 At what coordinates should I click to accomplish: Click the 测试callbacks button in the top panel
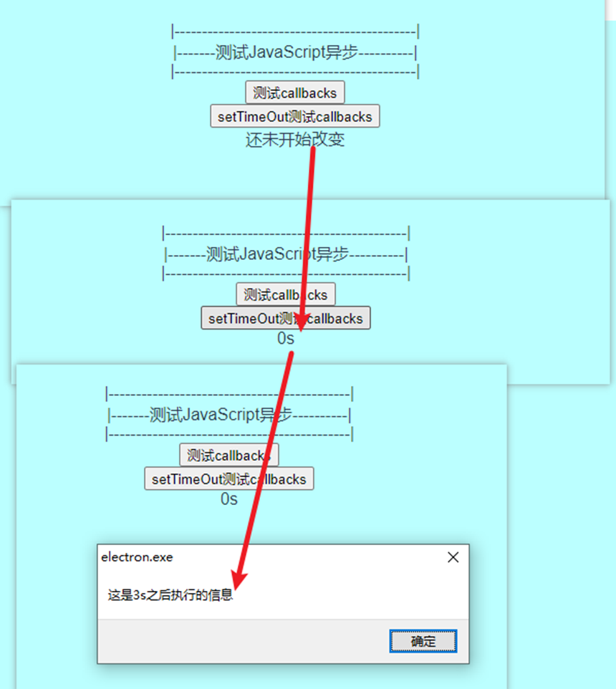[295, 92]
